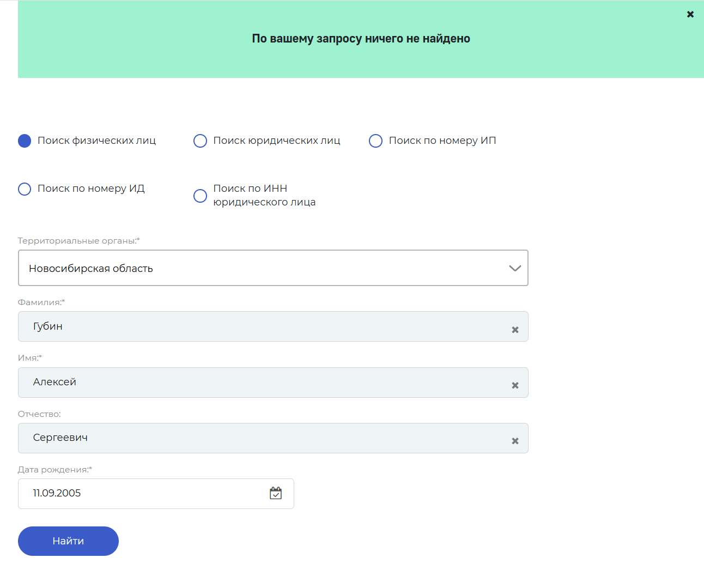Expand the Территориальные органы dropdown chevron
704x588 pixels.
515,268
